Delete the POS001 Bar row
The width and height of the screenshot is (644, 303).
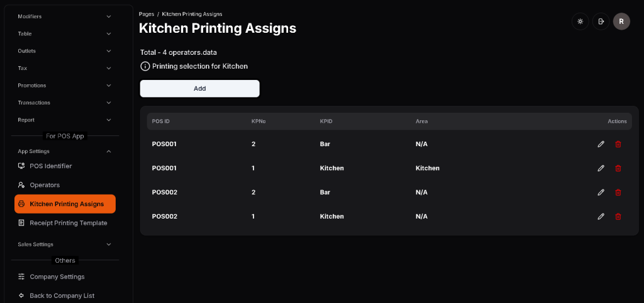(618, 144)
